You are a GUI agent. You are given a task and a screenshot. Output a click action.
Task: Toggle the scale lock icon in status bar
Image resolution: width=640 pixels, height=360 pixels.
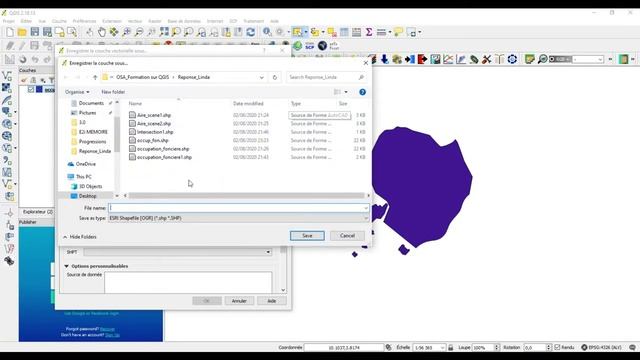point(451,347)
